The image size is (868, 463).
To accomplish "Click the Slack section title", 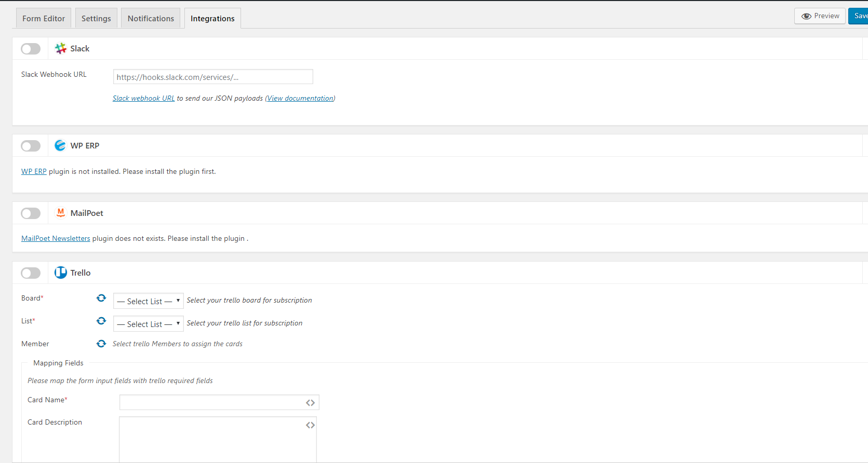I will pyautogui.click(x=80, y=48).
